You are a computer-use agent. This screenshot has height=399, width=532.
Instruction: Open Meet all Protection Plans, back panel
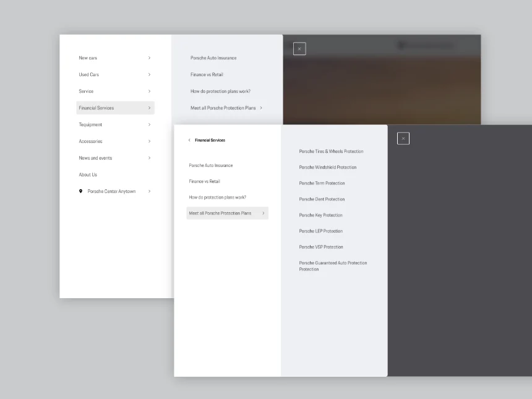click(x=226, y=108)
